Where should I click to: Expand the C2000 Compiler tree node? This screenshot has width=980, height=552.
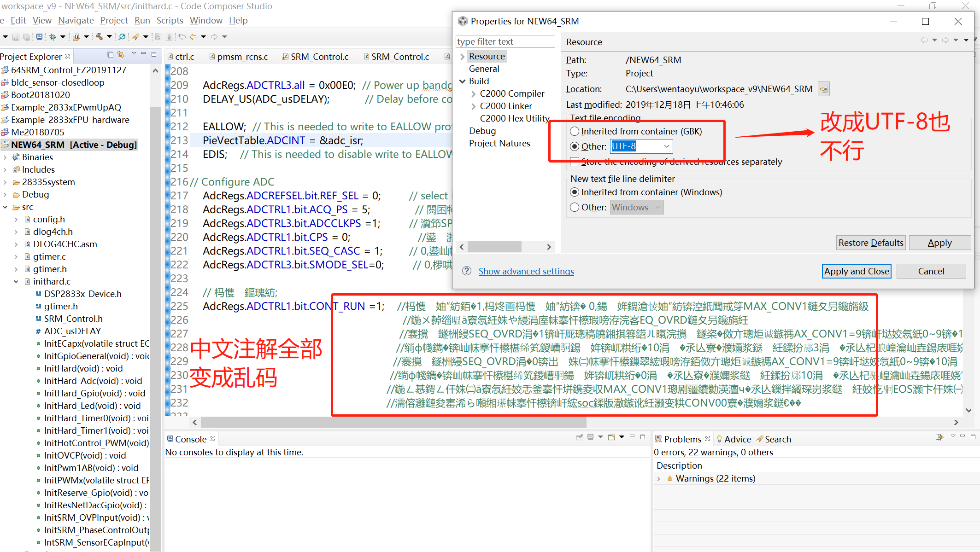pyautogui.click(x=473, y=94)
